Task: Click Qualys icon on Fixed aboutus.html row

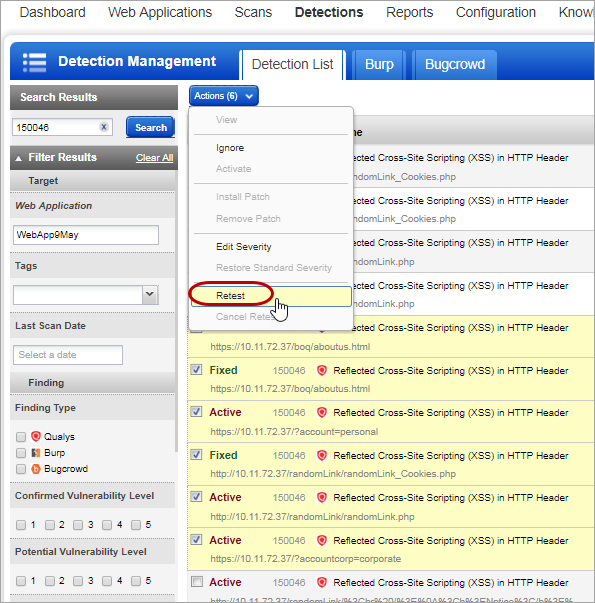Action: tap(322, 370)
